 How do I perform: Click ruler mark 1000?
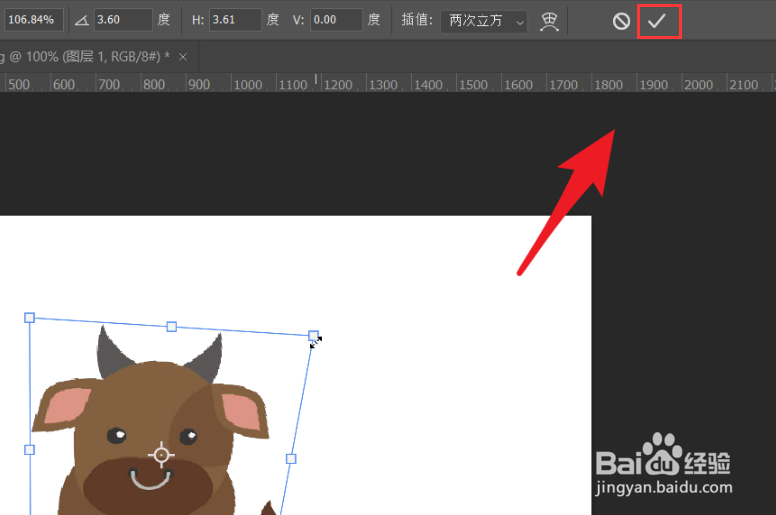coord(247,85)
